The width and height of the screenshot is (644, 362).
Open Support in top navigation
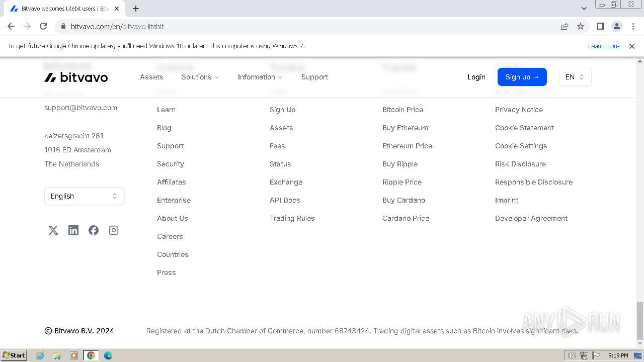[x=315, y=77]
